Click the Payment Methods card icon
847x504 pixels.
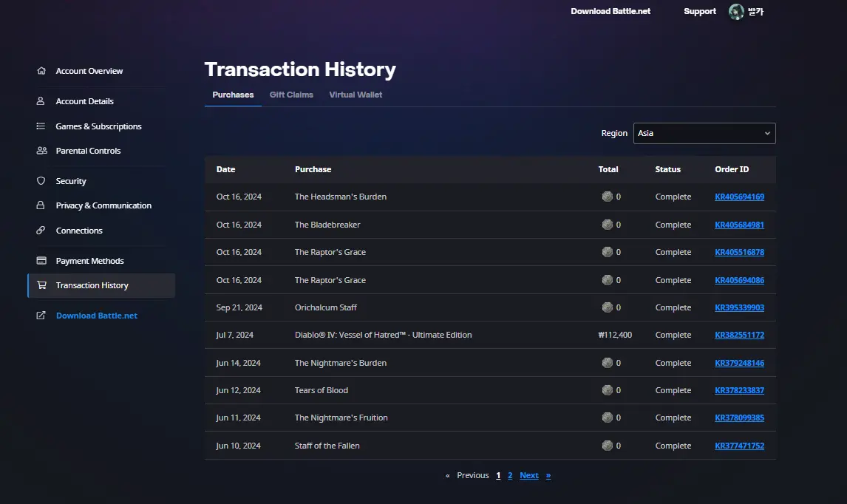pos(41,260)
